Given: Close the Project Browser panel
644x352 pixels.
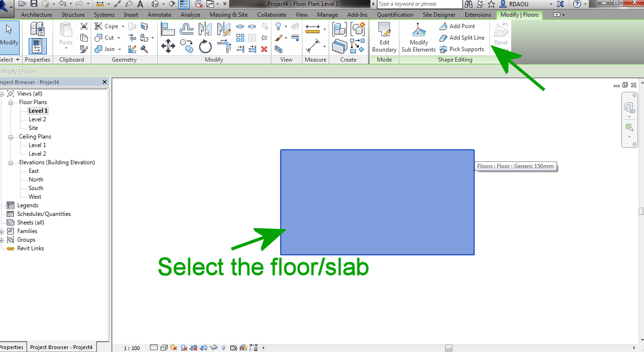Looking at the screenshot, I should pyautogui.click(x=105, y=82).
